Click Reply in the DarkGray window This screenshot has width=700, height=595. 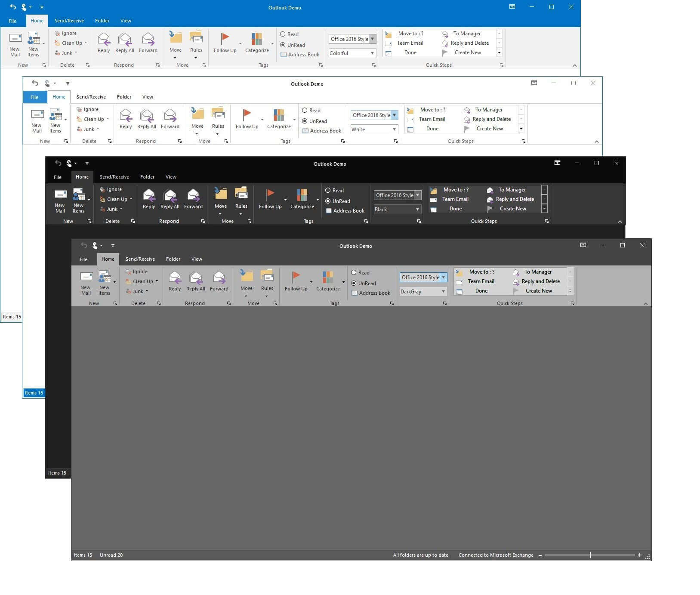coord(175,282)
